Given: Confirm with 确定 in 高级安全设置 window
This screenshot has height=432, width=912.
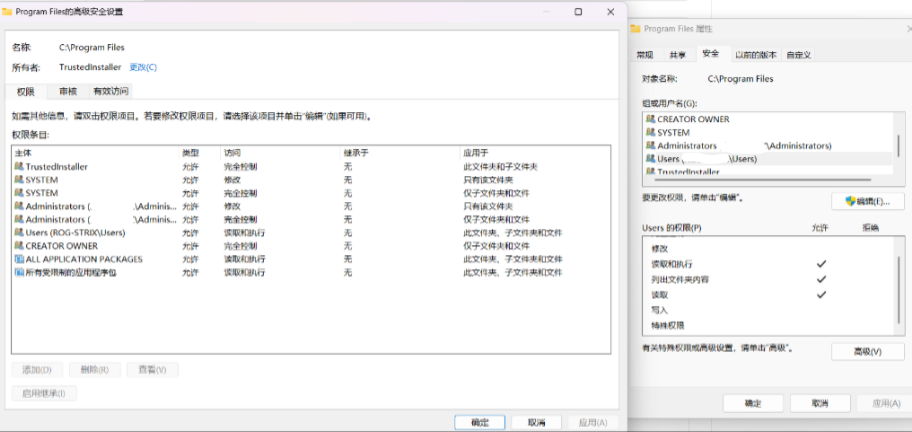Looking at the screenshot, I should click(x=479, y=423).
